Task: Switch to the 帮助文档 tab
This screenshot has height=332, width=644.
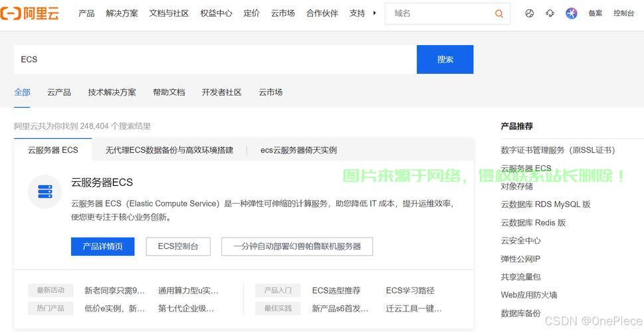Action: click(169, 92)
